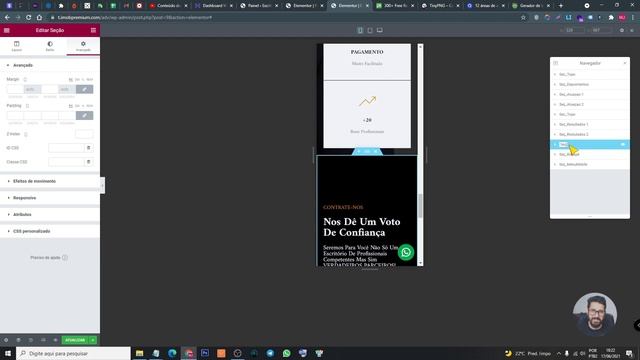Viewport: 640px width, 360px height.
Task: Open the Precisa de ajuda link
Action: [x=49, y=258]
